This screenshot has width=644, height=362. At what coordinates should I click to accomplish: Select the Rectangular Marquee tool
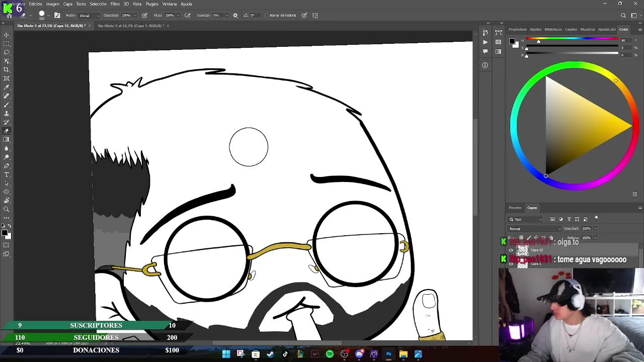coord(7,44)
